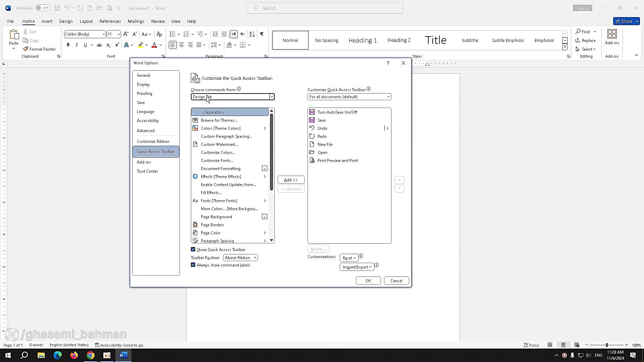Click the Sort icon in Paragraph group

pyautogui.click(x=252, y=34)
